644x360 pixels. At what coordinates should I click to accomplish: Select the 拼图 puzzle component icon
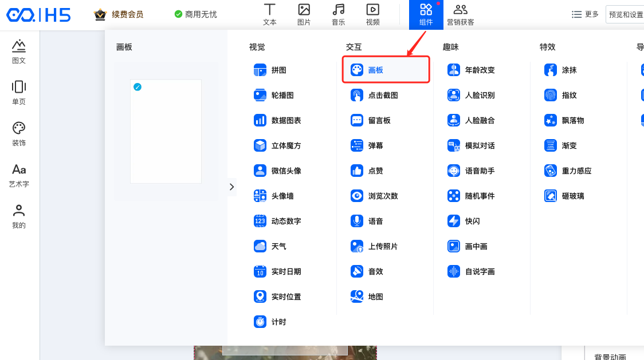(x=260, y=70)
